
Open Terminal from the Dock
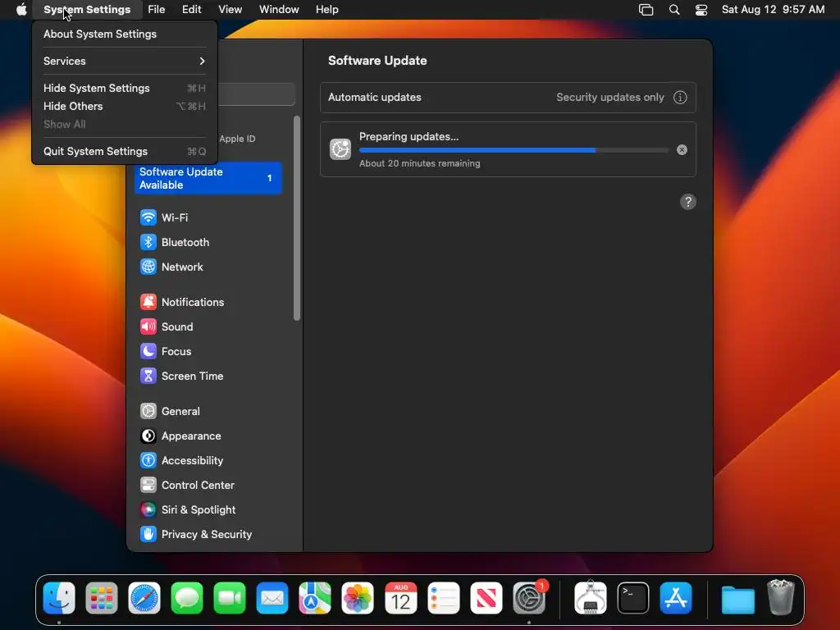633,598
